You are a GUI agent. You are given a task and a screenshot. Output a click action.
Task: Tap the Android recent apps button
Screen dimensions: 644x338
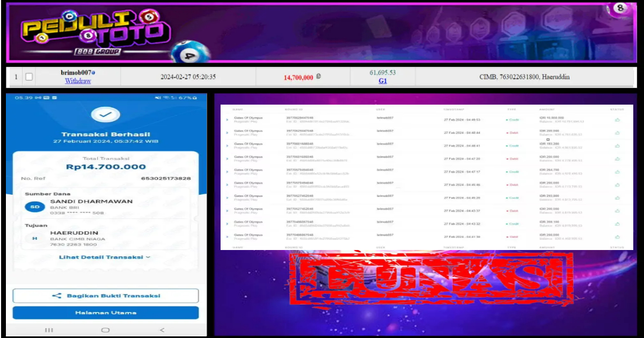pyautogui.click(x=49, y=330)
